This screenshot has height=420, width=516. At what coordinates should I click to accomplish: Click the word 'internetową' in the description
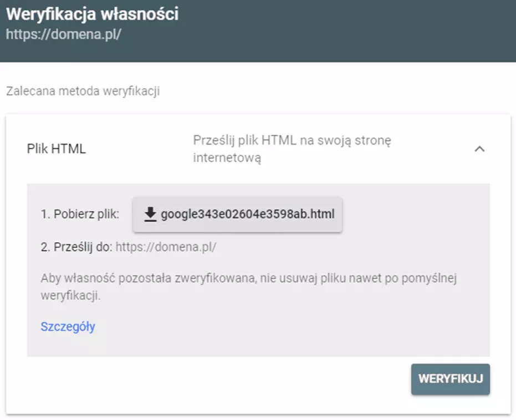[x=227, y=158]
